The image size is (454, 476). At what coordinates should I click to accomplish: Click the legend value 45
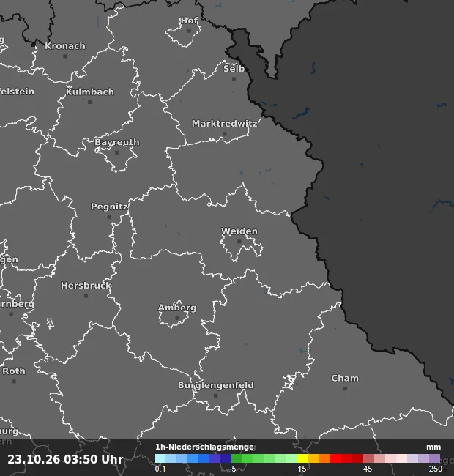click(x=368, y=469)
